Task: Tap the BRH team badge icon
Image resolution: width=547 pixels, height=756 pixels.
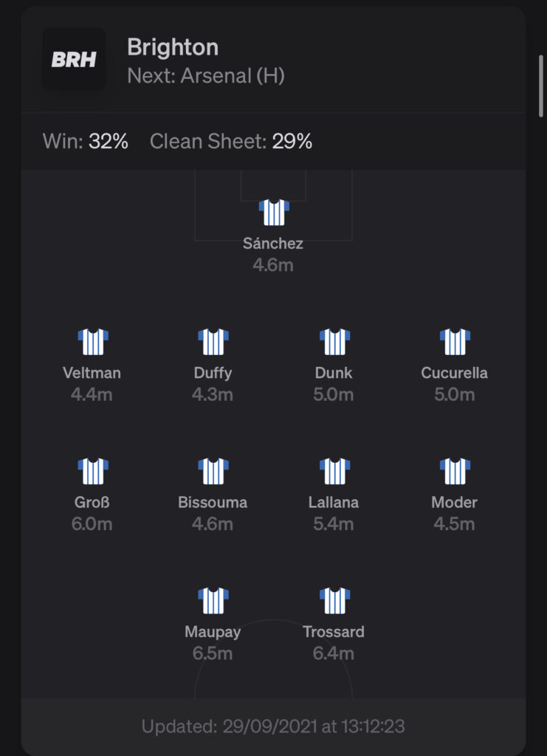Action: click(x=74, y=59)
